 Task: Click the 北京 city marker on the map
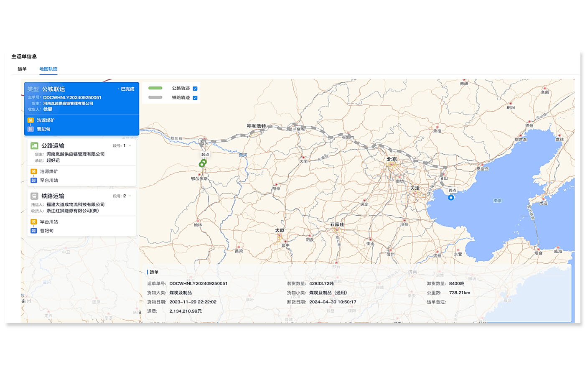coord(392,164)
